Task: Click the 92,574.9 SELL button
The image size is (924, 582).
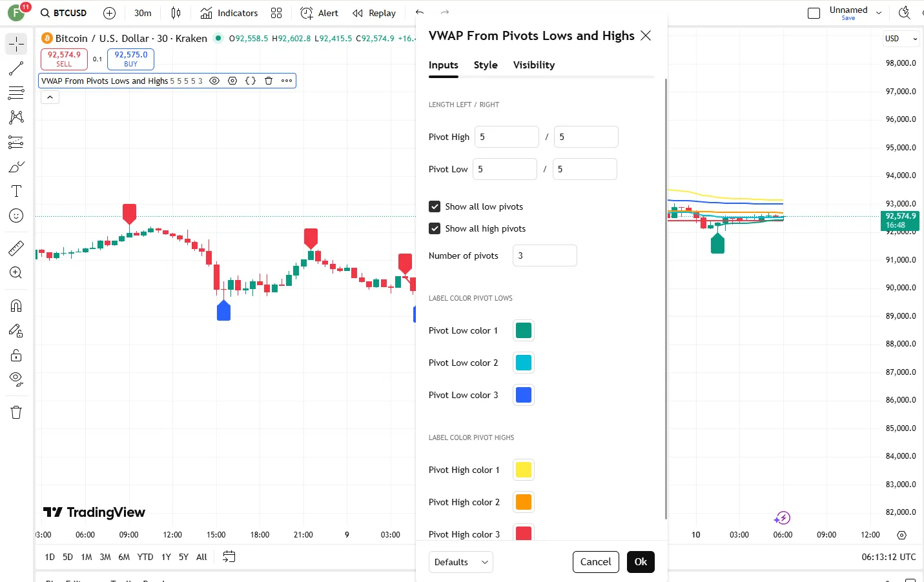Action: click(64, 59)
